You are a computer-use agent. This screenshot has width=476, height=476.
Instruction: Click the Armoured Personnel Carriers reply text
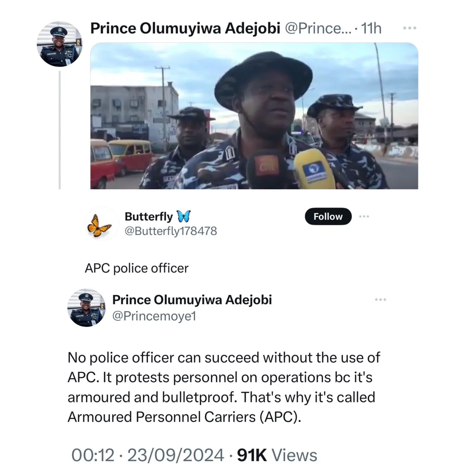tap(223, 387)
